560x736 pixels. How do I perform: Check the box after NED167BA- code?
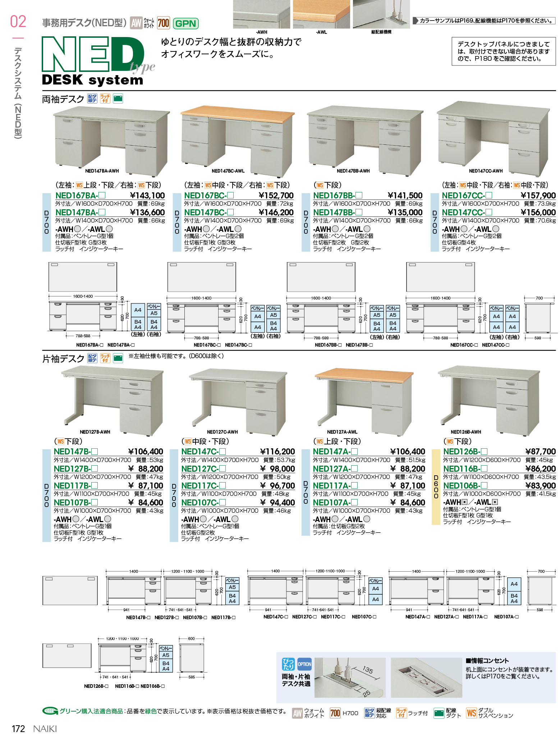pos(102,196)
